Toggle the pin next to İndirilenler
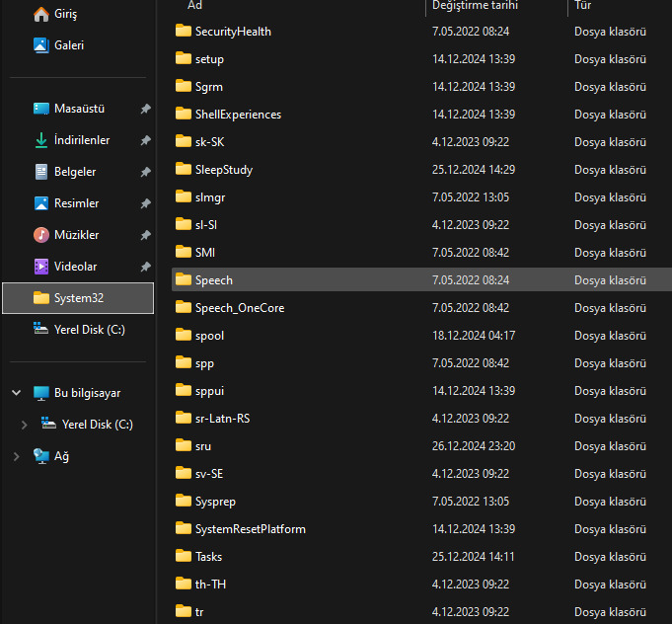672x624 pixels. click(146, 140)
